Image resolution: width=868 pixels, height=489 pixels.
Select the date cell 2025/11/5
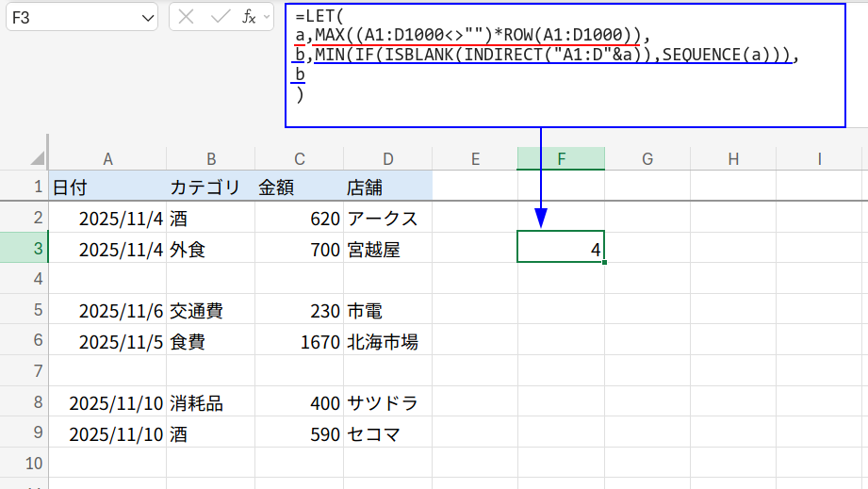click(107, 341)
